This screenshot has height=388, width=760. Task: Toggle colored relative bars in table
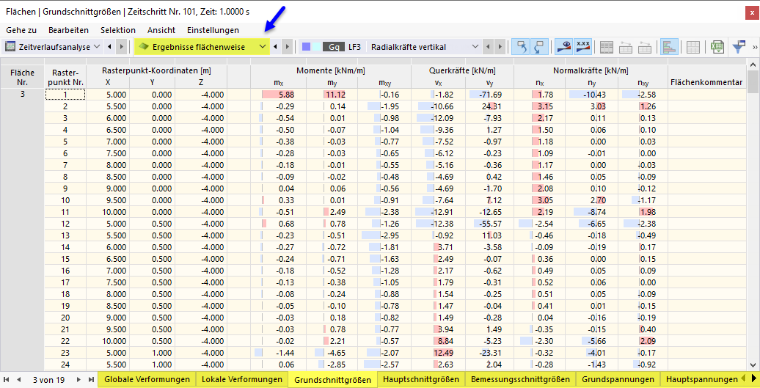coord(669,47)
